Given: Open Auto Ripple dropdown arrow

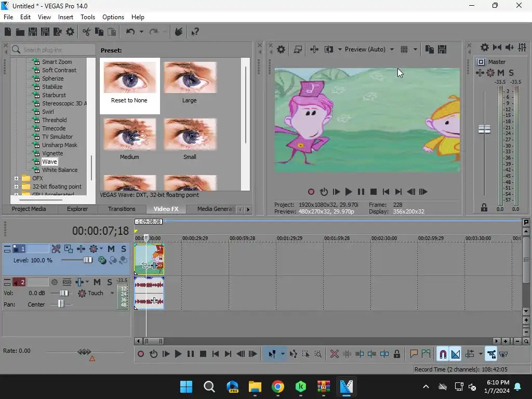Looking at the screenshot, I should click(481, 354).
